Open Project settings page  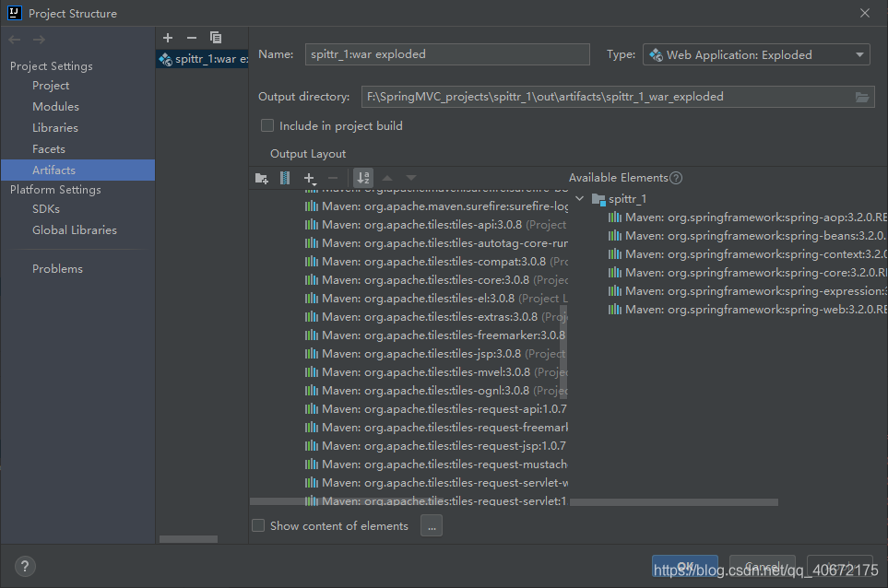51,86
